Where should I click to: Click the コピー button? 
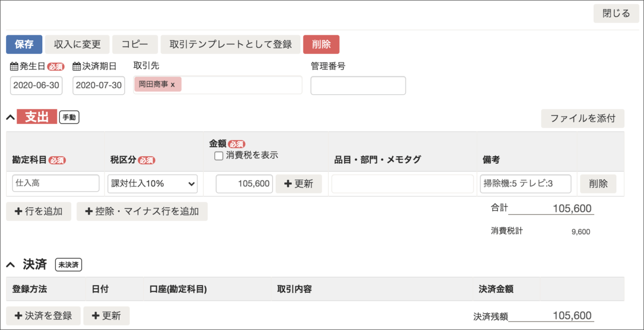pos(135,44)
